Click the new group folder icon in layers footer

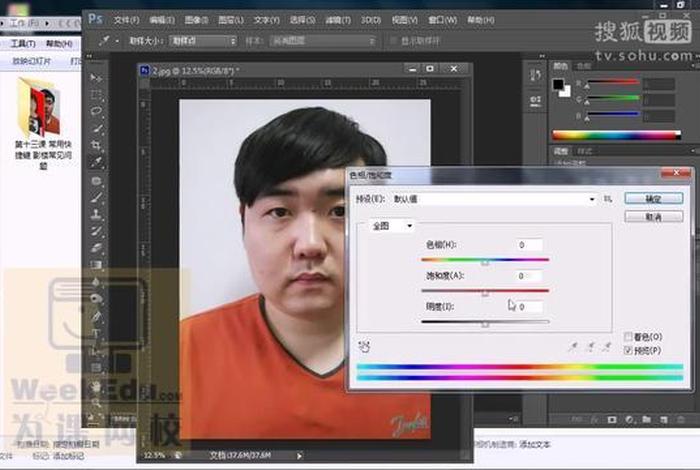(646, 420)
